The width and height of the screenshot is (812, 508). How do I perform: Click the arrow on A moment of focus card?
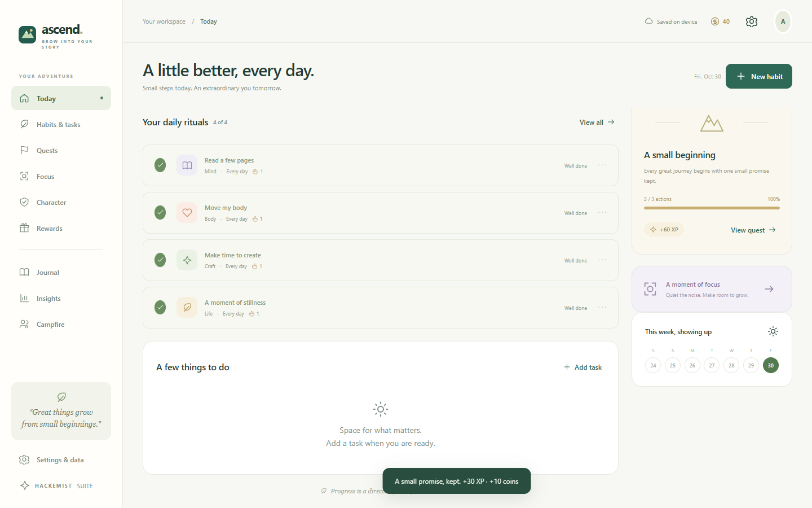click(769, 289)
